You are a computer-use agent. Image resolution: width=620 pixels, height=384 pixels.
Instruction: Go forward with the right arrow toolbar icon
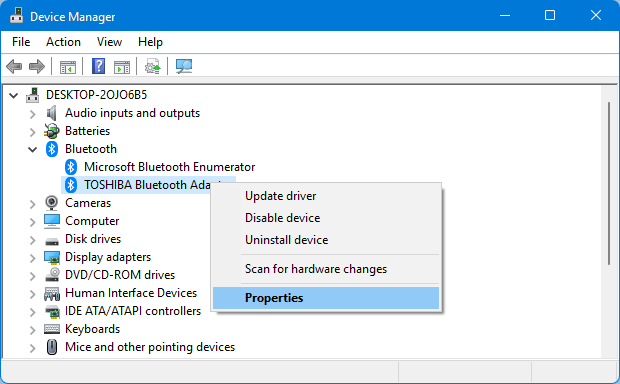37,66
